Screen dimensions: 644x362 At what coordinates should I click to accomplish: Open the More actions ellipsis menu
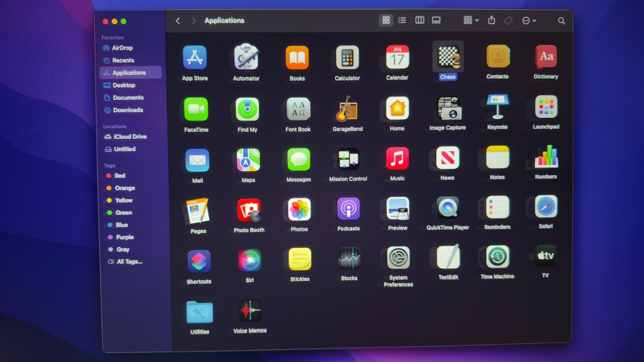click(529, 21)
